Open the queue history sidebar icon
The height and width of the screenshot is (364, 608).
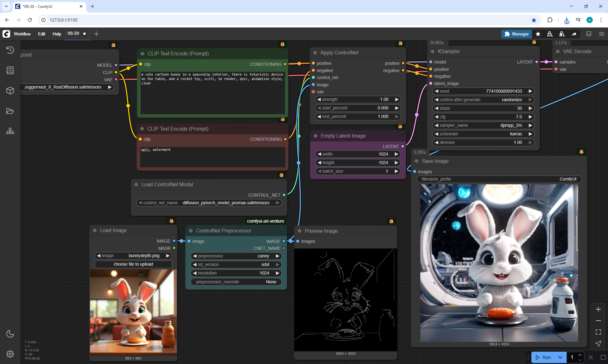tap(10, 50)
